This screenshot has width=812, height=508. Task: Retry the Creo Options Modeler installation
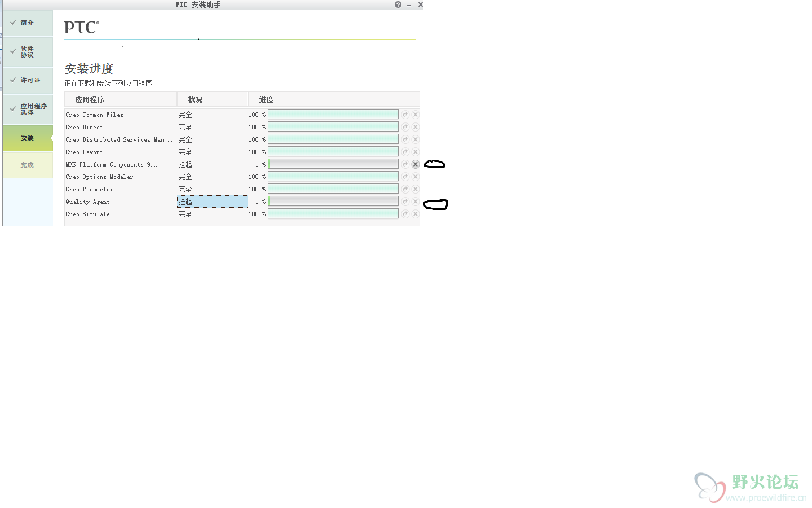[405, 177]
